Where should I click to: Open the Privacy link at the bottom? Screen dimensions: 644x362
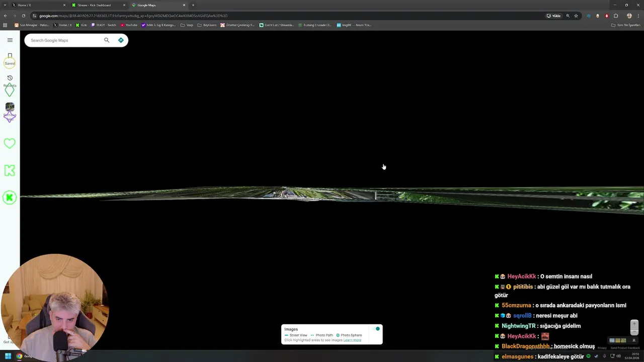pos(602,348)
